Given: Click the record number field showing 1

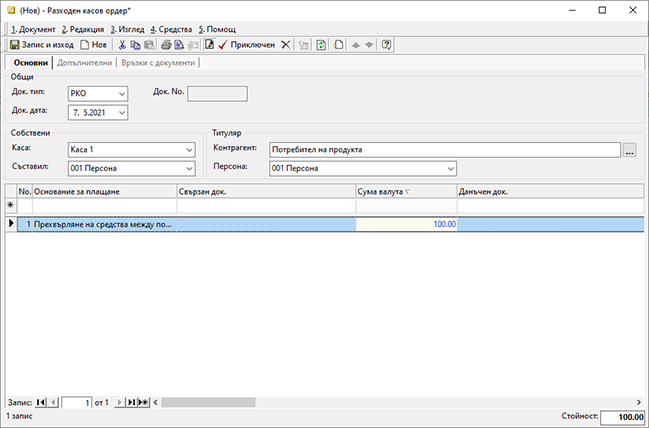Looking at the screenshot, I should (77, 402).
